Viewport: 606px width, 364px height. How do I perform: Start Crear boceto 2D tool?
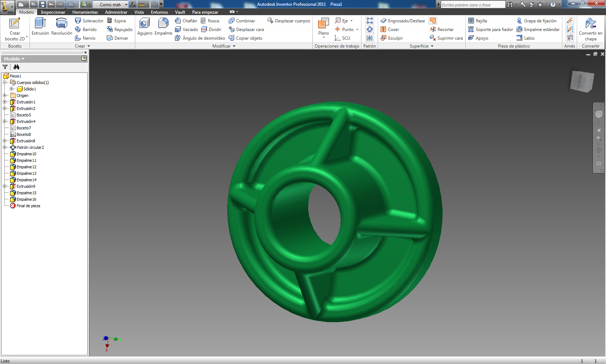[15, 29]
